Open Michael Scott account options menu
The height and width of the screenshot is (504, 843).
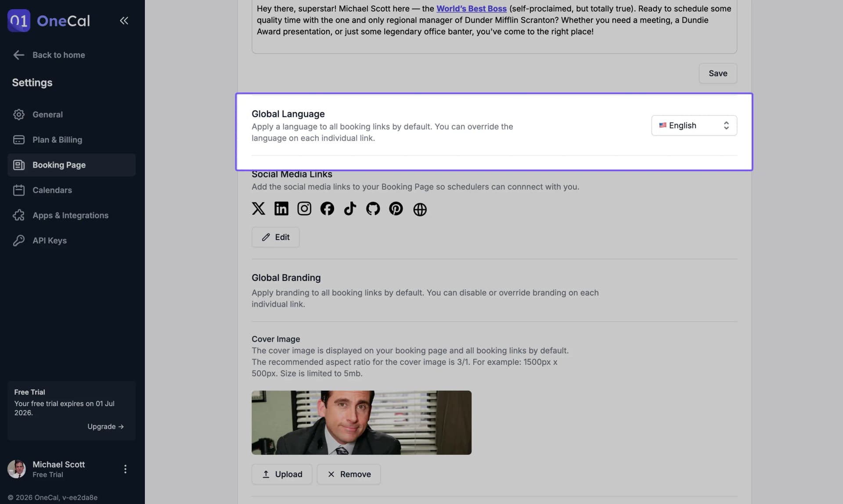[125, 469]
